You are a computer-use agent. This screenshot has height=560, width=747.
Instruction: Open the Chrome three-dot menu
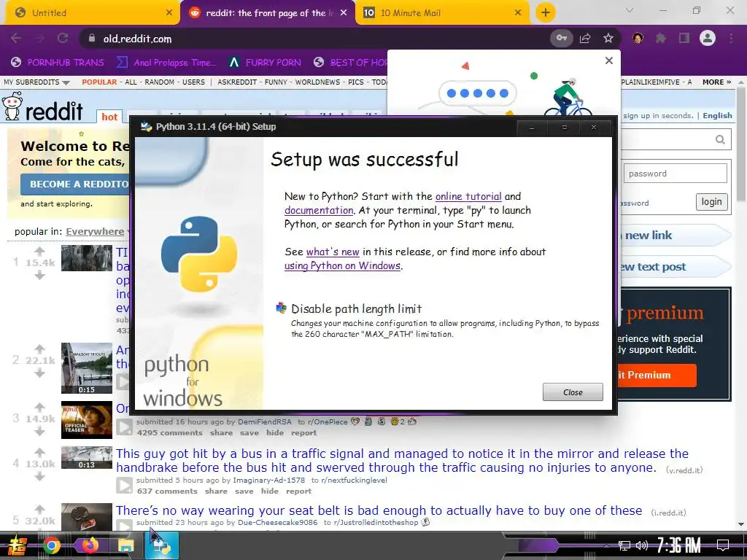[731, 38]
